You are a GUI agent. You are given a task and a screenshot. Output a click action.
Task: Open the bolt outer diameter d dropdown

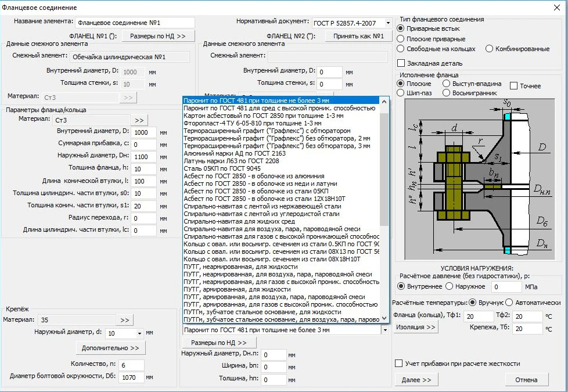coord(140,333)
